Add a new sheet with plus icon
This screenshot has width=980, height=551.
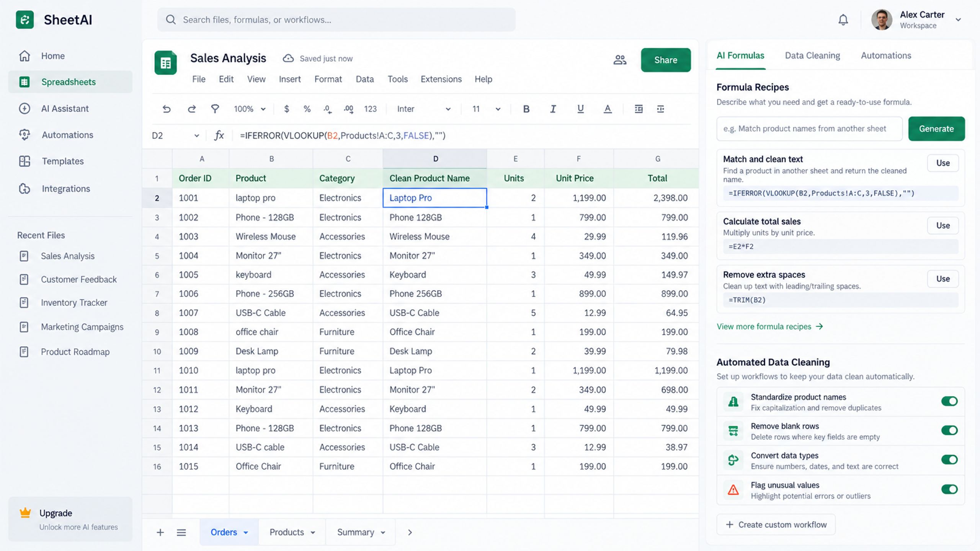(x=160, y=532)
